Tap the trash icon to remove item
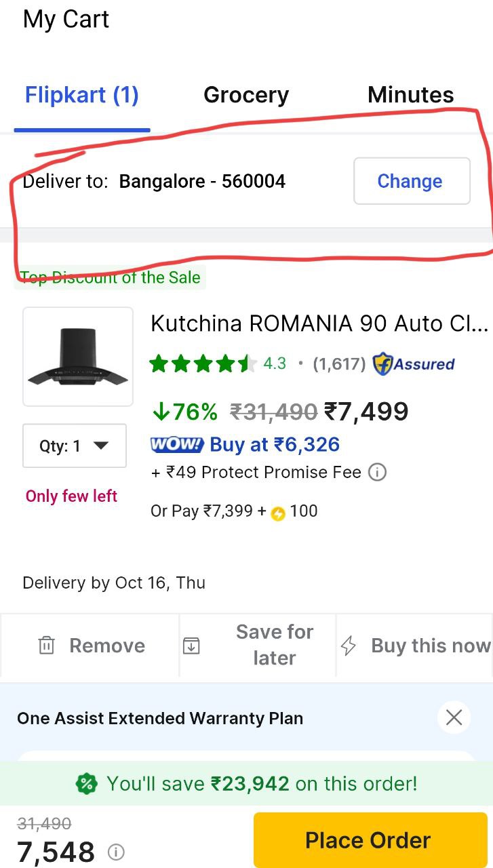Screen dimensions: 493x868 [x=46, y=646]
